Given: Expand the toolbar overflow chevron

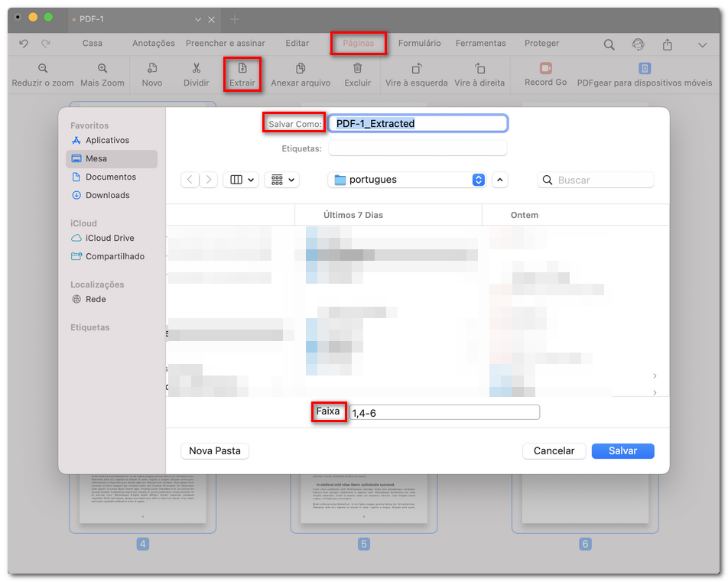Looking at the screenshot, I should click(704, 44).
